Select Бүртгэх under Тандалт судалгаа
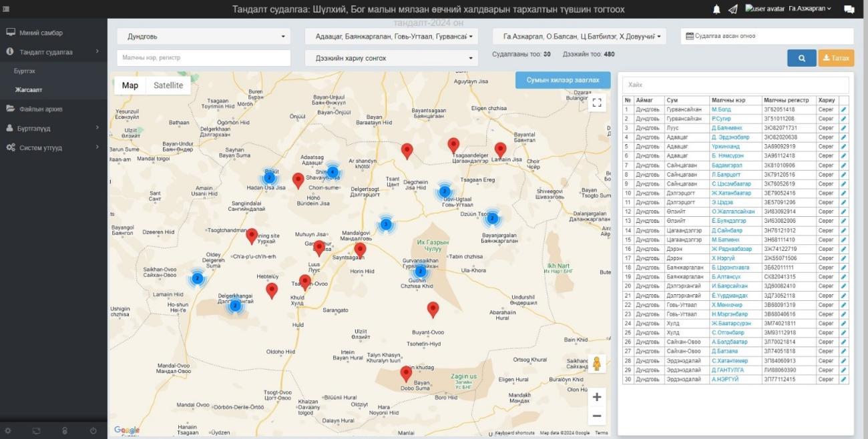Image resolution: width=868 pixels, height=439 pixels. pyautogui.click(x=25, y=70)
